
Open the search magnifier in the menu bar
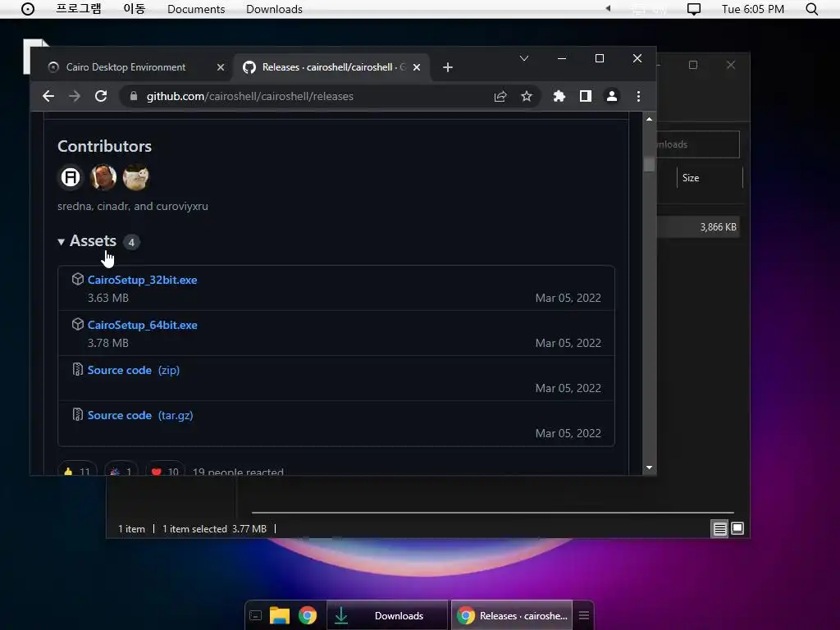812,9
